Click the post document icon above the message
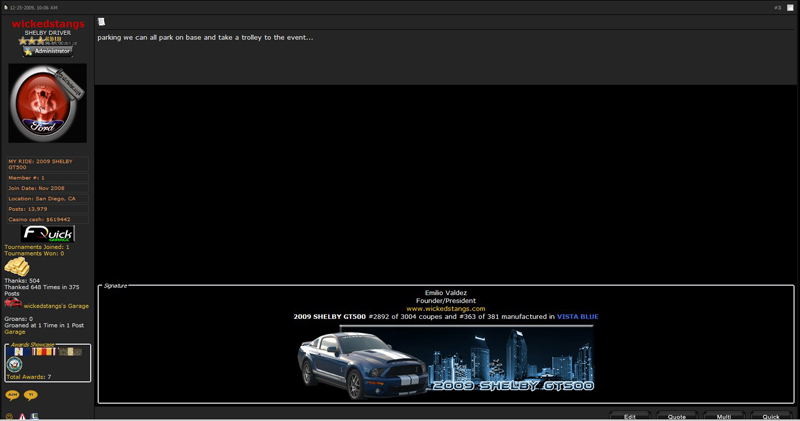Viewport: 800px width, 421px height. (x=102, y=21)
